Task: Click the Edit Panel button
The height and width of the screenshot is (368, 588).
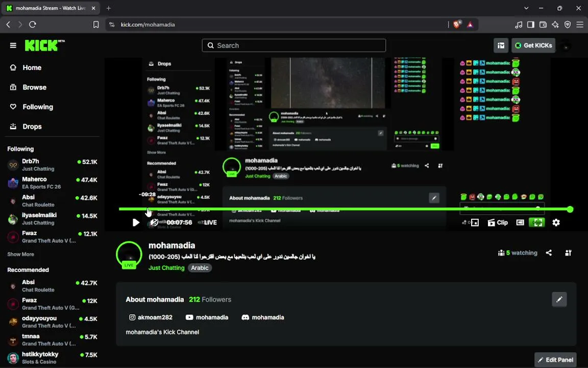Action: 555,360
